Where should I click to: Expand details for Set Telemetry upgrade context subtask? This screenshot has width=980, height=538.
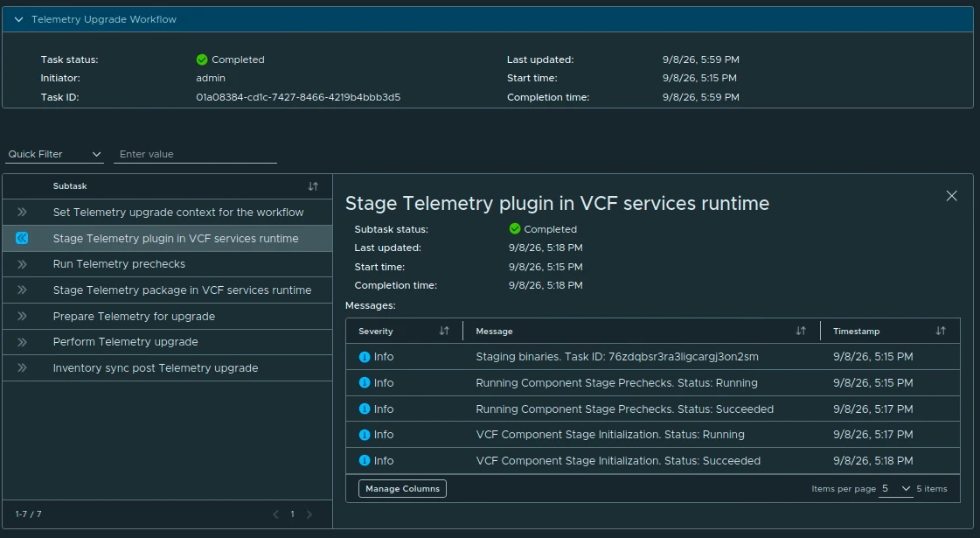(22, 212)
